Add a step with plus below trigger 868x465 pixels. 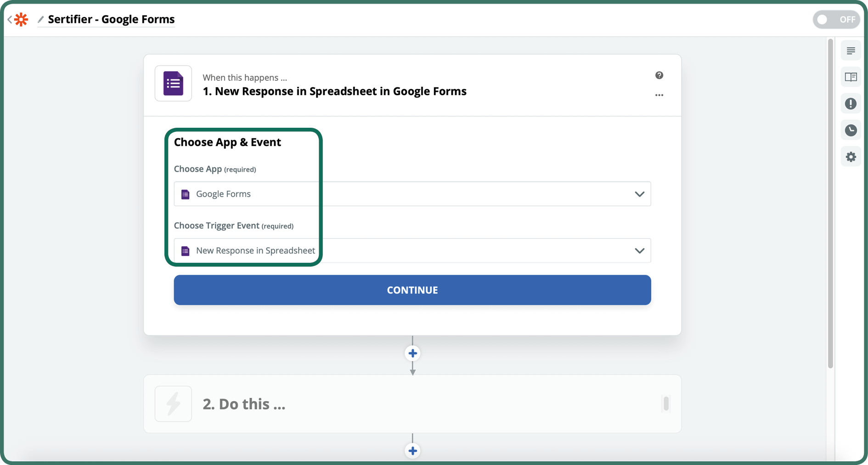(x=412, y=353)
